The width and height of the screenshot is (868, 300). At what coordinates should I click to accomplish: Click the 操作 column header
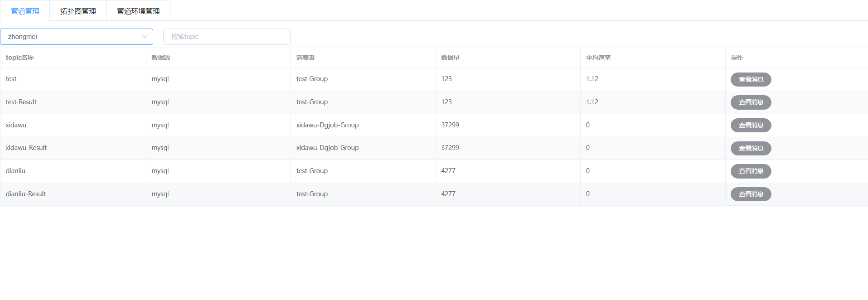pos(737,58)
